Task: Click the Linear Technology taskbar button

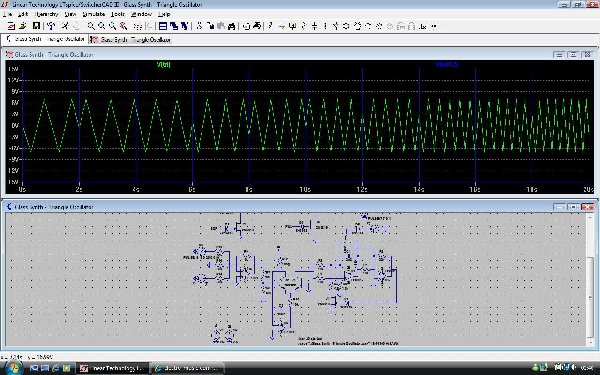Action: tap(112, 368)
